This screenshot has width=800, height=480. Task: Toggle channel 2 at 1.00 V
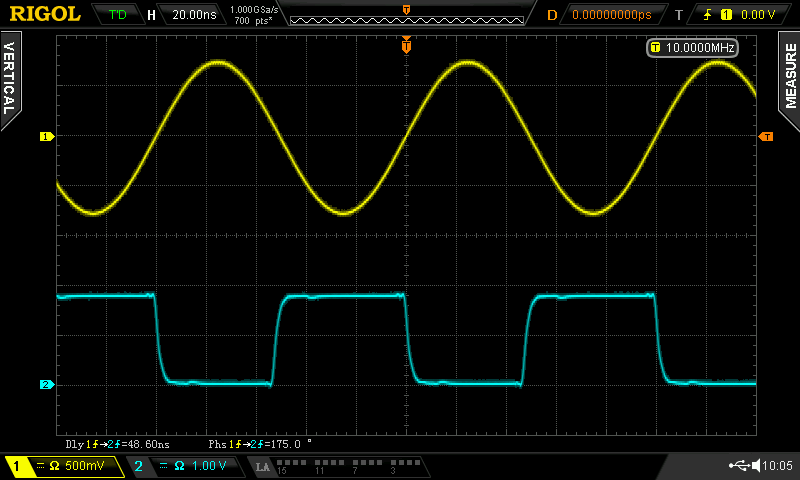click(x=185, y=466)
